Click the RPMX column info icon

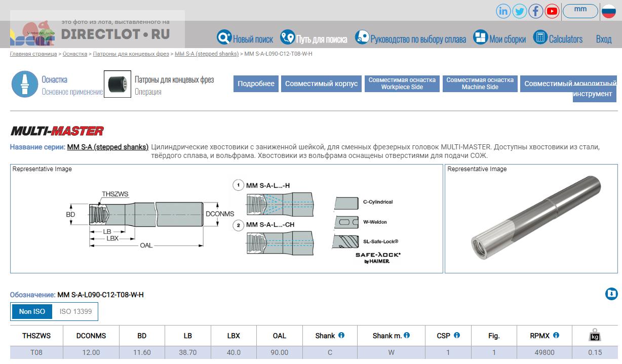[556, 335]
